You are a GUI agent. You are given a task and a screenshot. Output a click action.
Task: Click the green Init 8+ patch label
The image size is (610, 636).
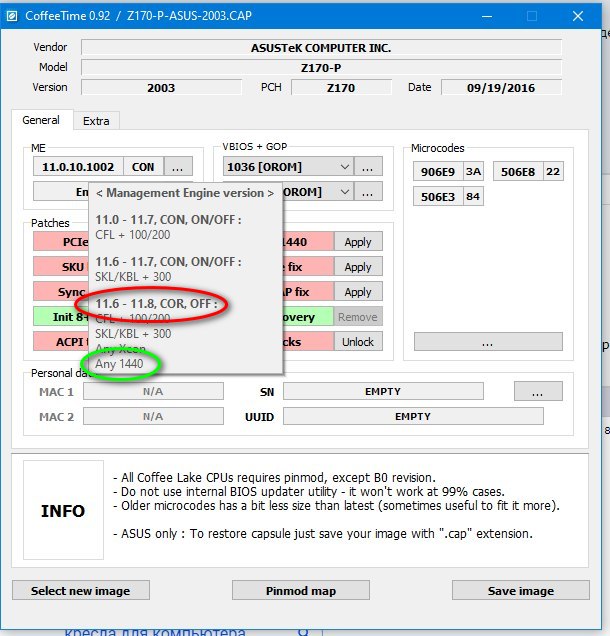click(x=61, y=317)
